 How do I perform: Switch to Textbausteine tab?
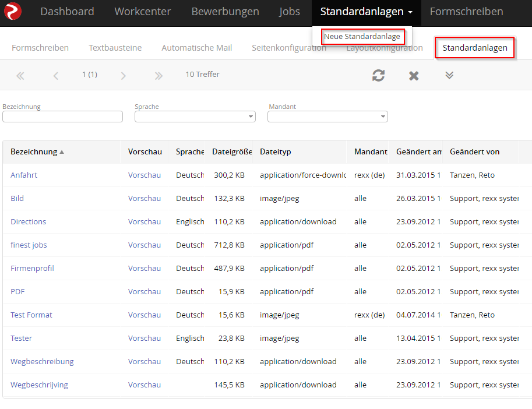tap(115, 48)
